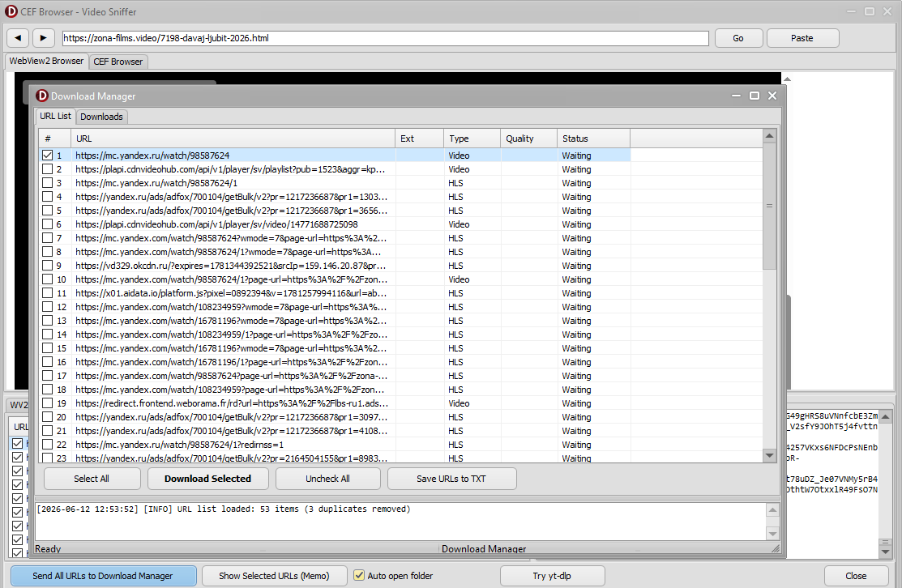Select row 3 mc.yandex.ru/watch/98587624/1 URL

click(156, 183)
